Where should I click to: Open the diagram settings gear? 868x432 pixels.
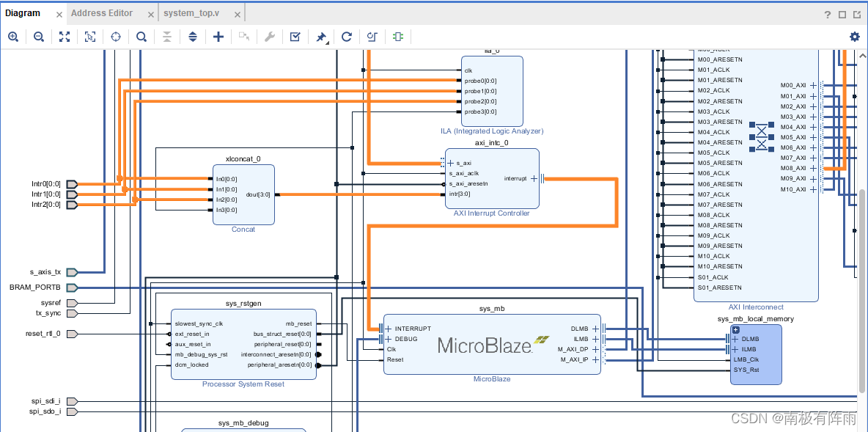[x=855, y=36]
